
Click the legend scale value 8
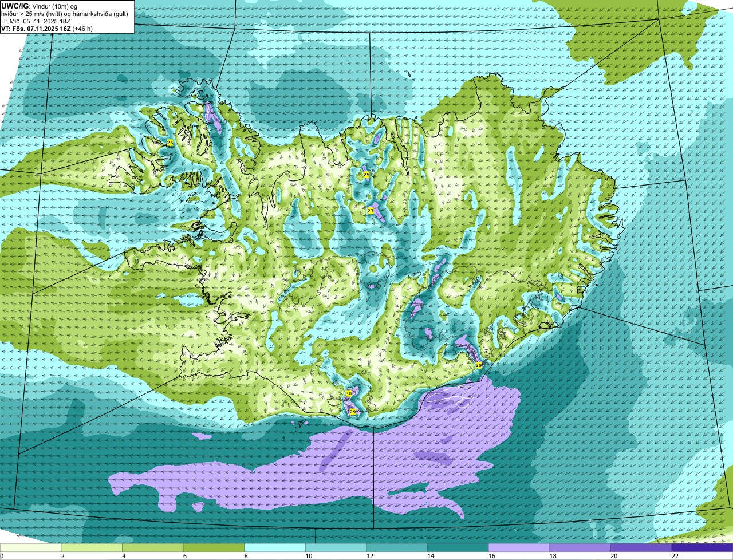tap(246, 556)
